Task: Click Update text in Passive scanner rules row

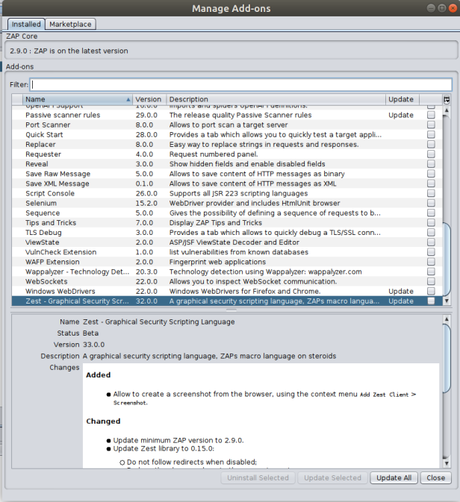Action: (x=401, y=115)
